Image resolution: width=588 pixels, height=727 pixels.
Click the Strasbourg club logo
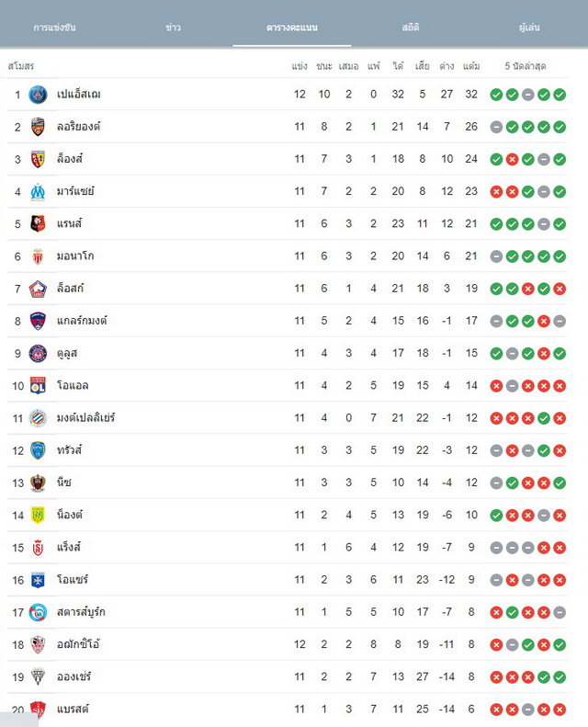[38, 612]
